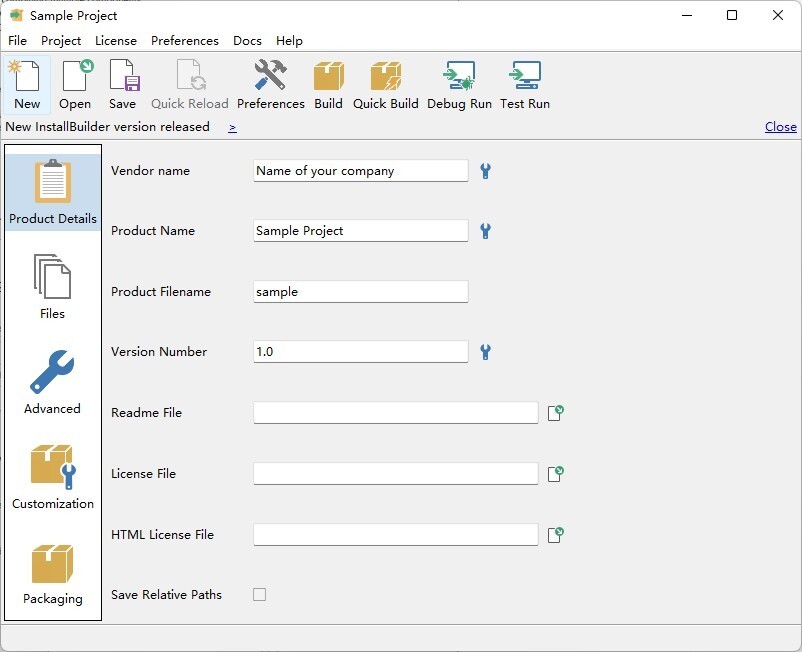Open the Help menu
The width and height of the screenshot is (802, 652).
pyautogui.click(x=289, y=41)
